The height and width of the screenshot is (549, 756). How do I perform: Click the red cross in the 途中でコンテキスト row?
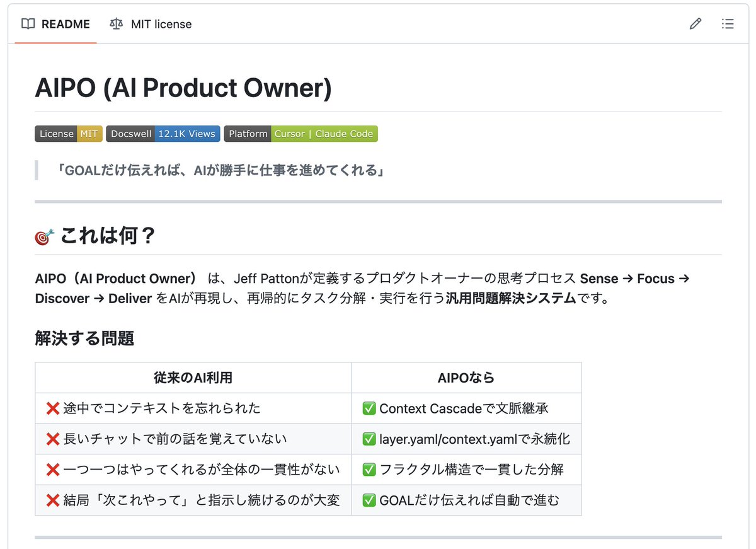[x=53, y=408]
